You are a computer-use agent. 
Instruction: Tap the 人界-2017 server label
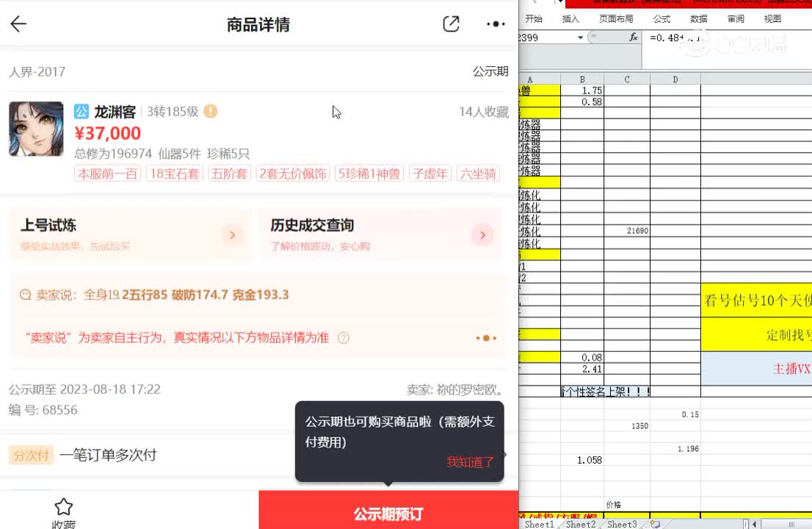point(37,71)
